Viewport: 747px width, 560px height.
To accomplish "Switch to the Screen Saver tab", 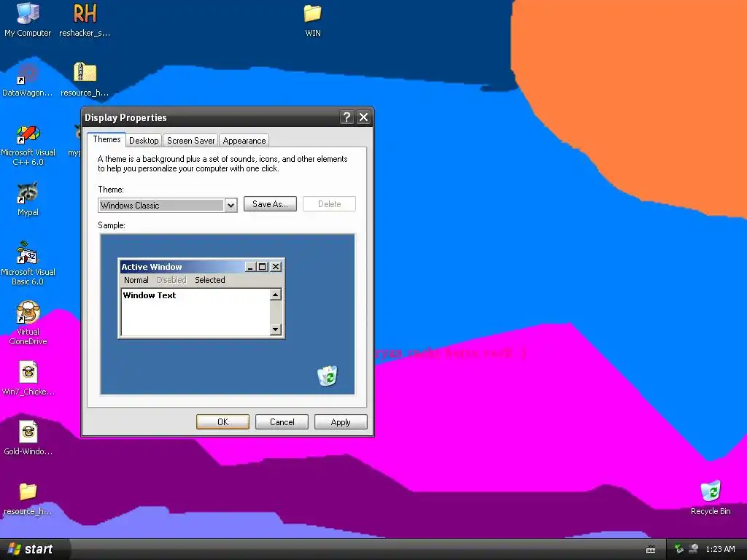I will tap(190, 141).
